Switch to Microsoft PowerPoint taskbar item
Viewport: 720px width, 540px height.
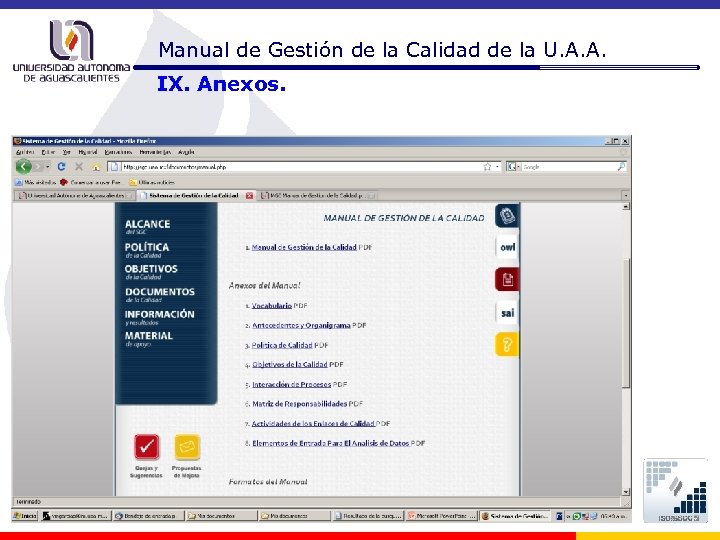coord(442,516)
